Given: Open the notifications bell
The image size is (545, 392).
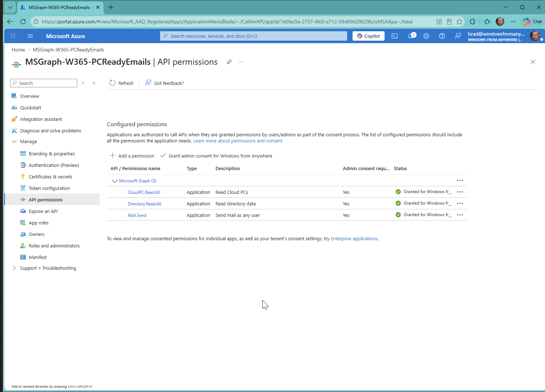Looking at the screenshot, I should (x=411, y=36).
